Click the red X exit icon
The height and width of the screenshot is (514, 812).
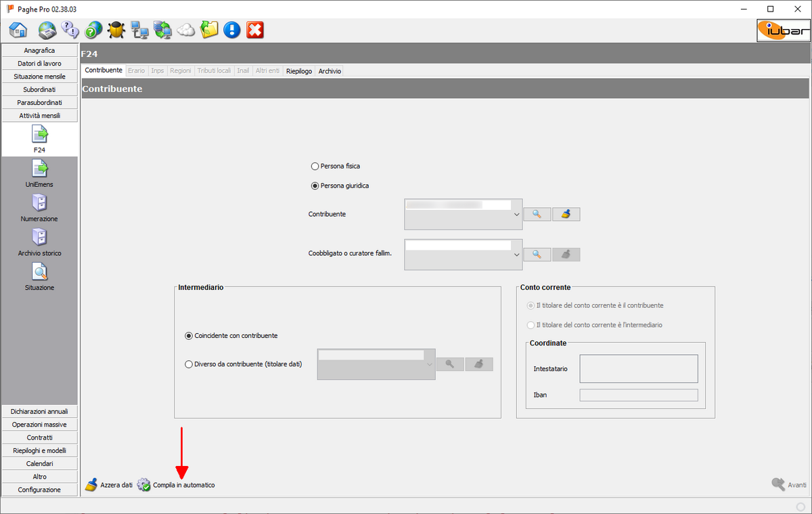click(254, 30)
